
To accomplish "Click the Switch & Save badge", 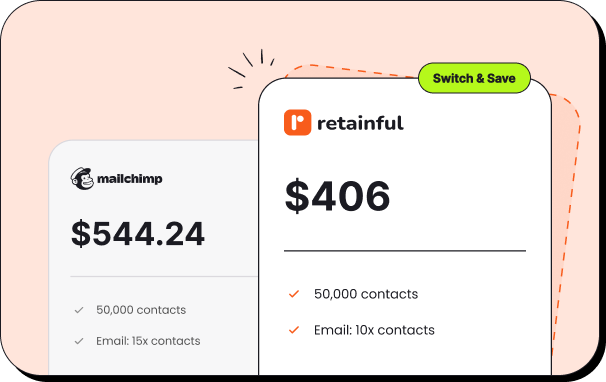I will [x=474, y=78].
